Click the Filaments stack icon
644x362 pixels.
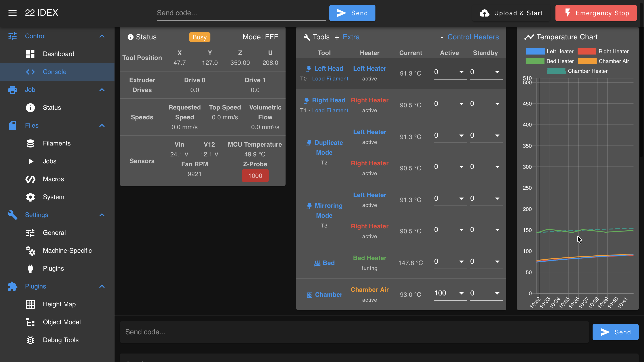click(x=30, y=143)
